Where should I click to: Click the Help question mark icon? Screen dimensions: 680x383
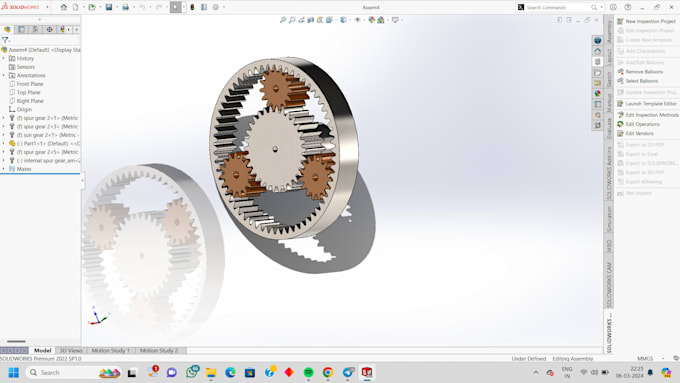628,7
